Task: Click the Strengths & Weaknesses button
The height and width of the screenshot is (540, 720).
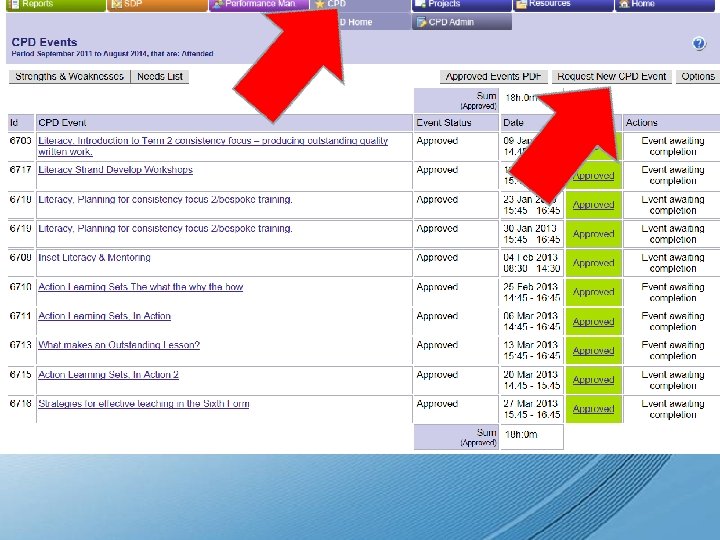Action: [x=69, y=76]
